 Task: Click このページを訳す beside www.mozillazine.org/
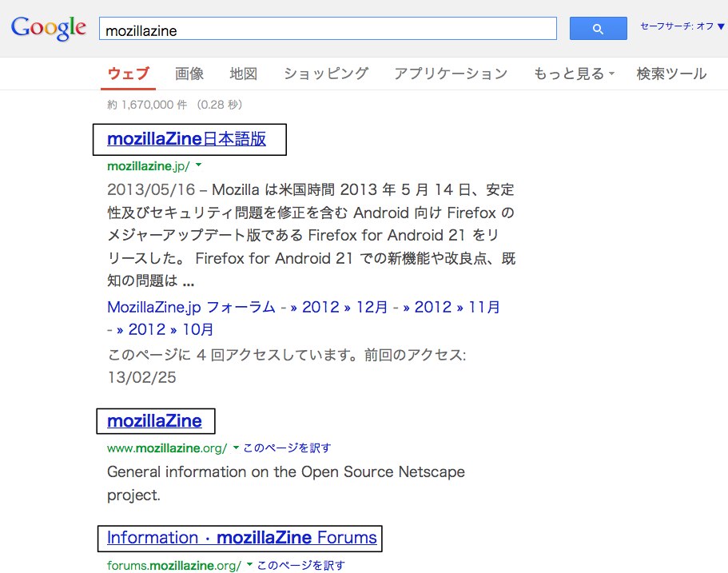click(287, 448)
